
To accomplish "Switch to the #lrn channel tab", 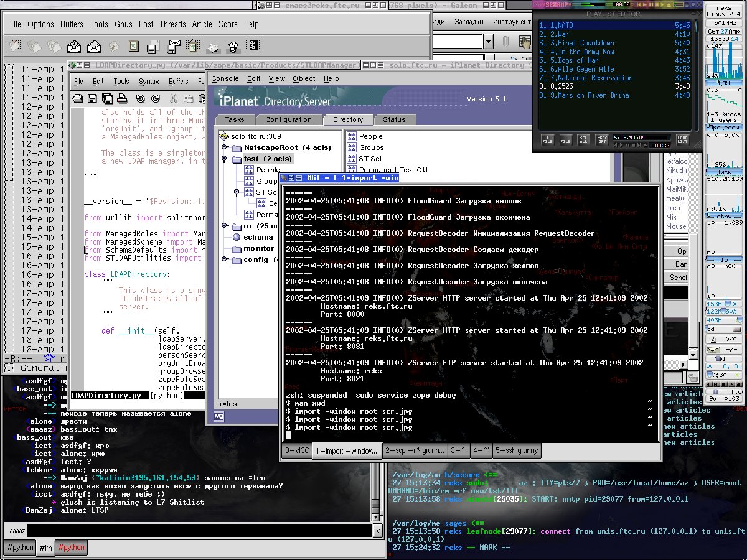I will pyautogui.click(x=45, y=548).
